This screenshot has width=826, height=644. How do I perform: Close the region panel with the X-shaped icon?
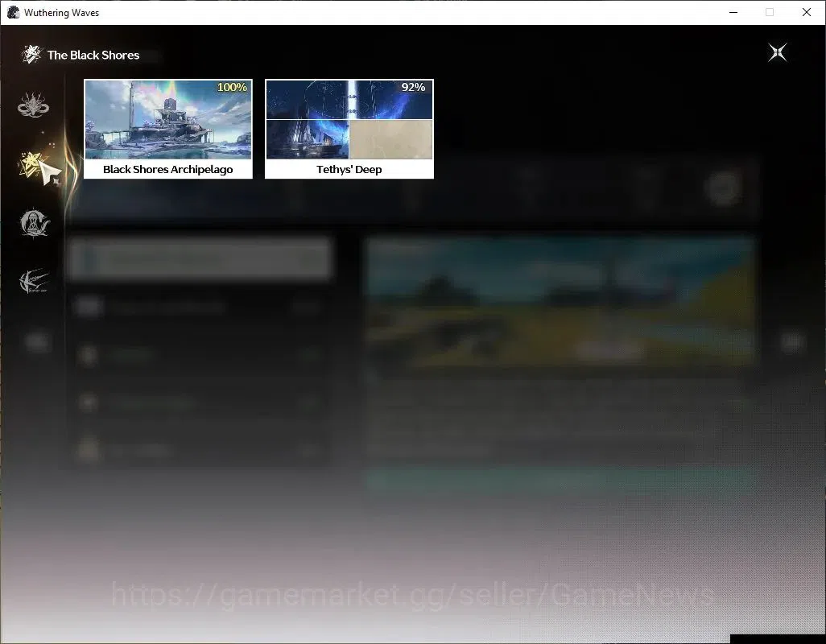(778, 52)
